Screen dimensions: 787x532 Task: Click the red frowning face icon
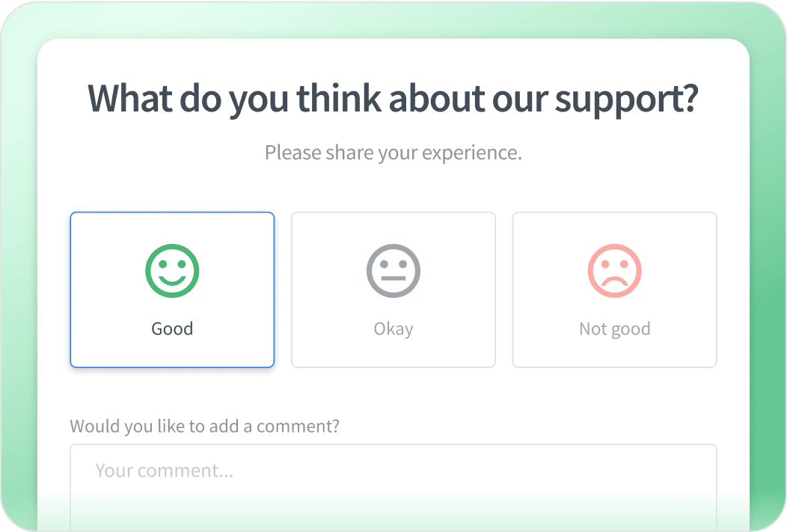tap(615, 270)
